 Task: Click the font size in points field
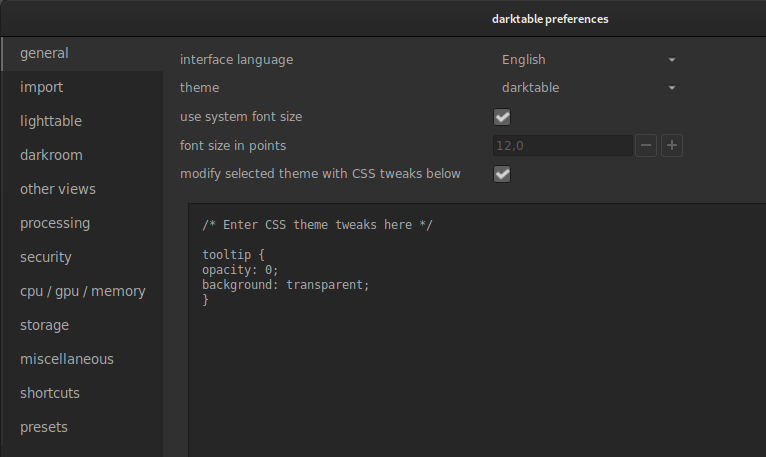pyautogui.click(x=563, y=146)
